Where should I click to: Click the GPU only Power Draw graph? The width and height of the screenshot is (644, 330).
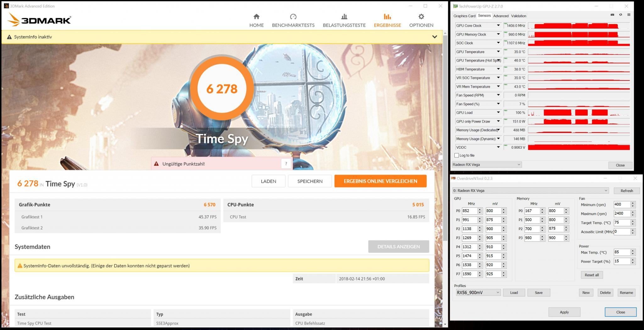click(579, 121)
